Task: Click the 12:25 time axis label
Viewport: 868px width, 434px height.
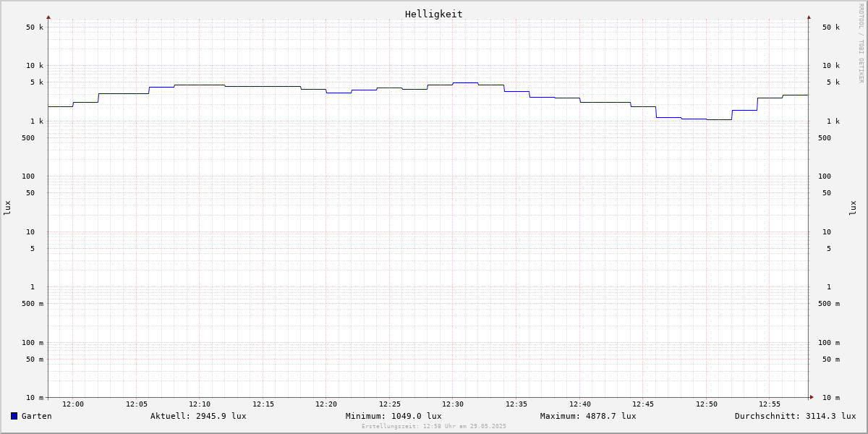Action: tap(390, 404)
